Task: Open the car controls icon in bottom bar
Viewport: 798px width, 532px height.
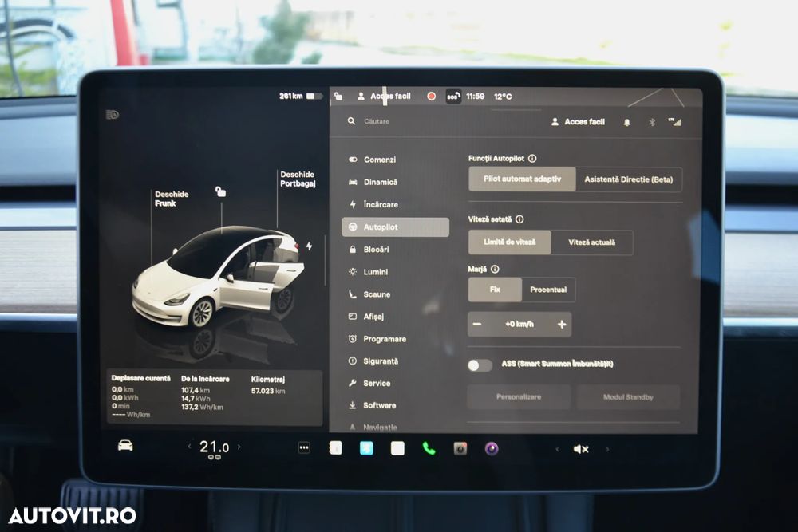Action: pos(125,446)
